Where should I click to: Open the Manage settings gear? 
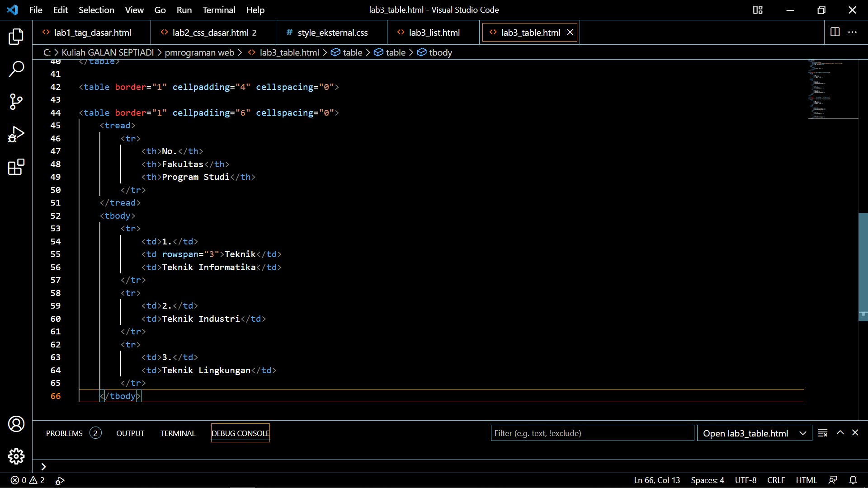click(16, 456)
